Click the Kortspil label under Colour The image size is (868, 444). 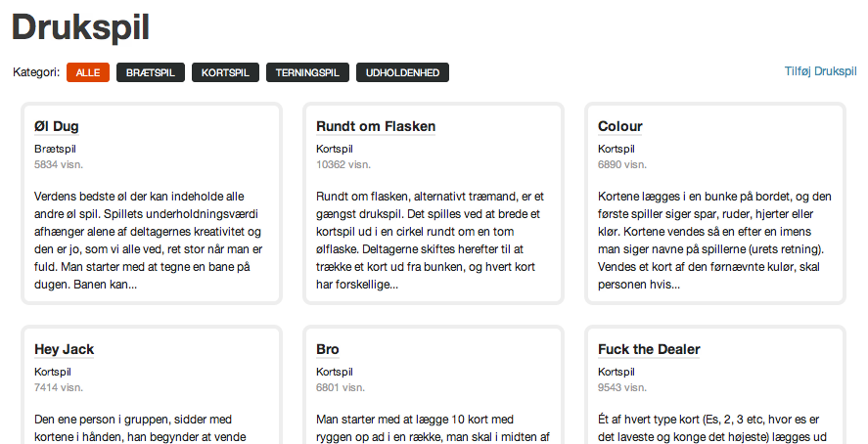coord(617,149)
